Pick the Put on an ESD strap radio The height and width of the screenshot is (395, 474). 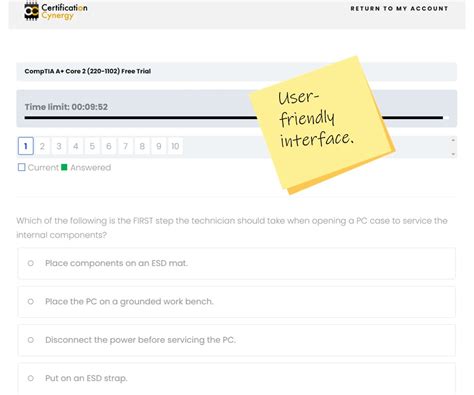point(31,378)
